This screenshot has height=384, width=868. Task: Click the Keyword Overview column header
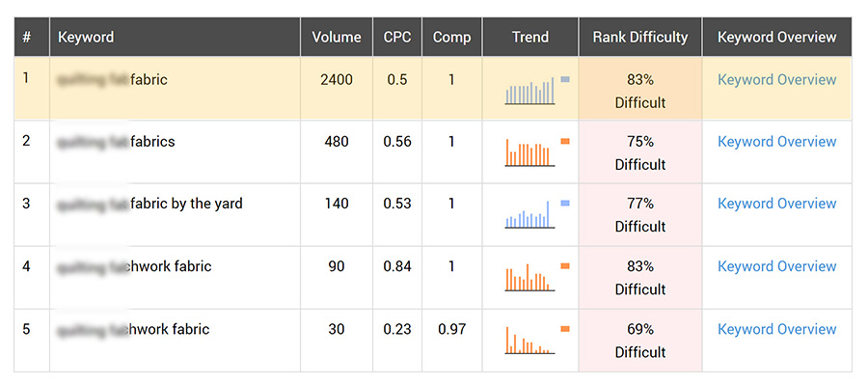[x=776, y=37]
